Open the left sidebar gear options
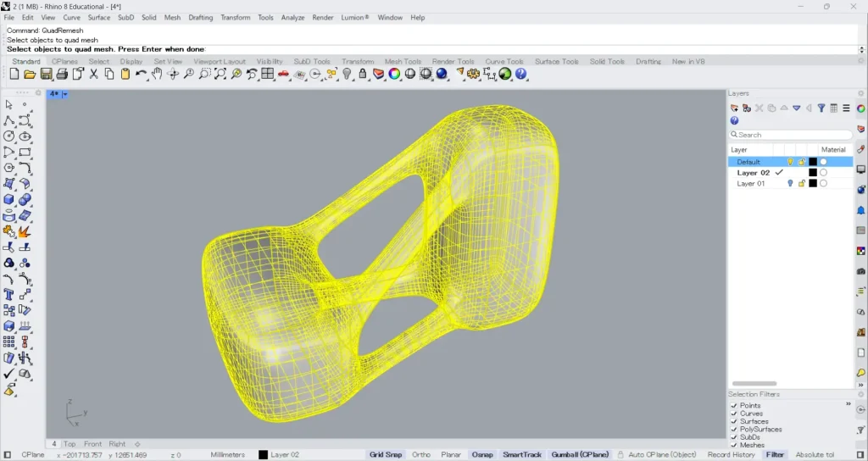This screenshot has height=461, width=868. [38, 93]
